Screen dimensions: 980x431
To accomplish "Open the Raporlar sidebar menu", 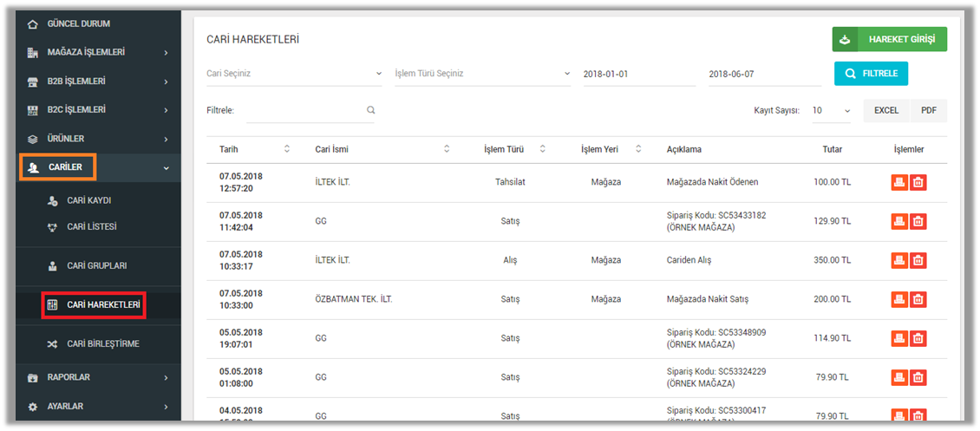I will [95, 378].
